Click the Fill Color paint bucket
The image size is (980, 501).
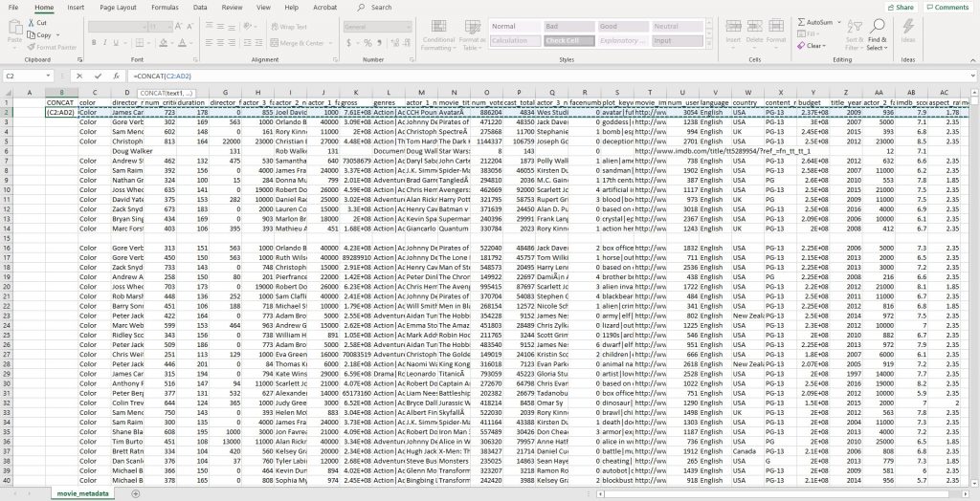(163, 43)
